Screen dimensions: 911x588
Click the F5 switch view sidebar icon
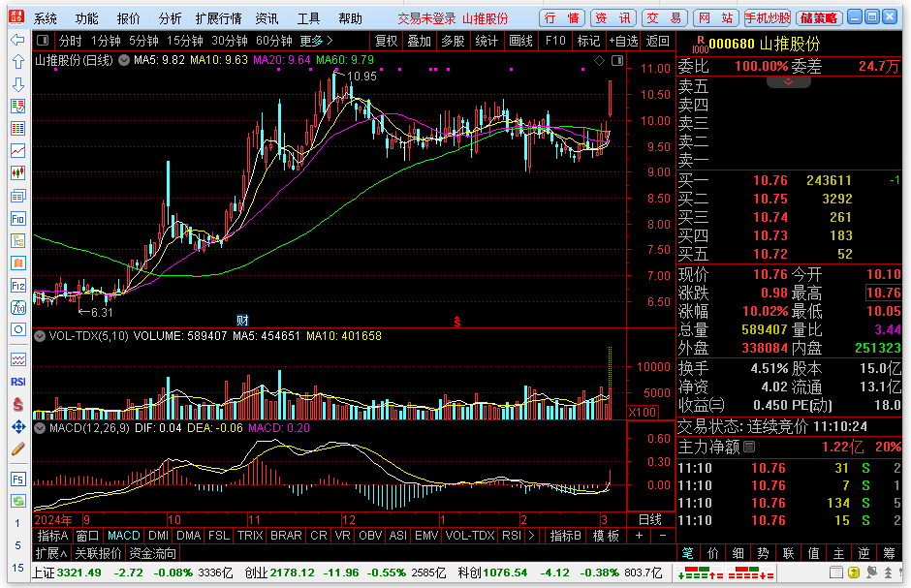point(18,480)
